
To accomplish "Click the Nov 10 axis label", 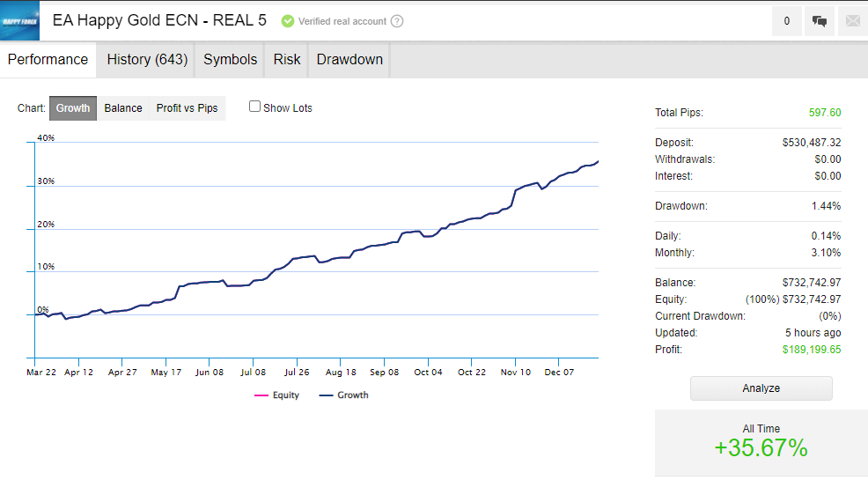I will (515, 372).
